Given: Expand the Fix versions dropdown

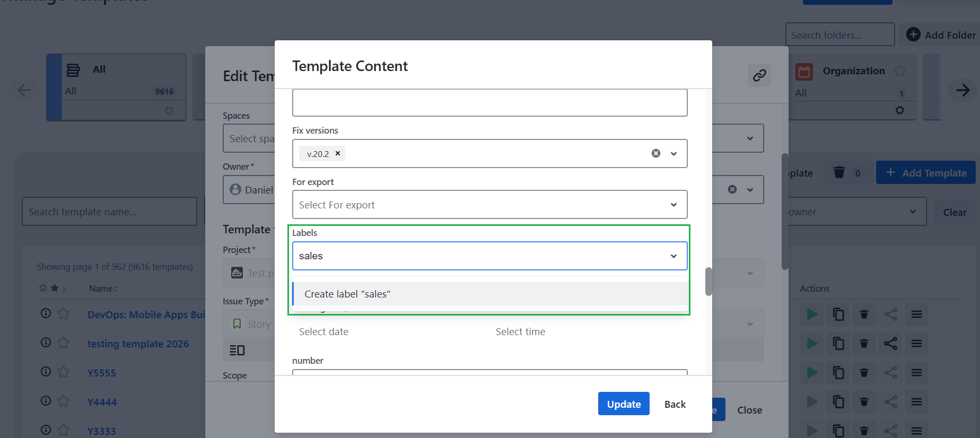Looking at the screenshot, I should [x=673, y=154].
